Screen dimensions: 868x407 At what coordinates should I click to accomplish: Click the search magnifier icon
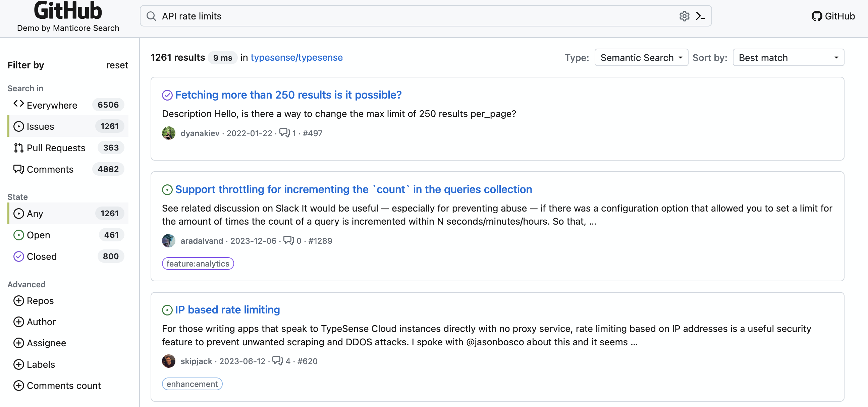[151, 16]
